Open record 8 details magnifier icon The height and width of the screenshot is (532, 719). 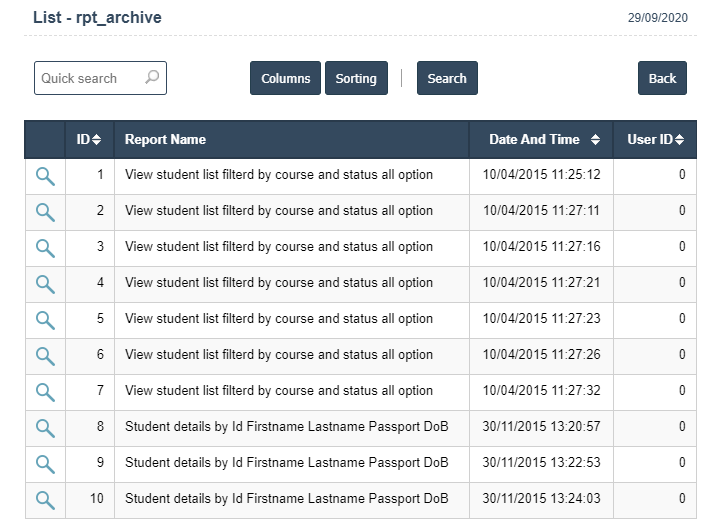(45, 428)
